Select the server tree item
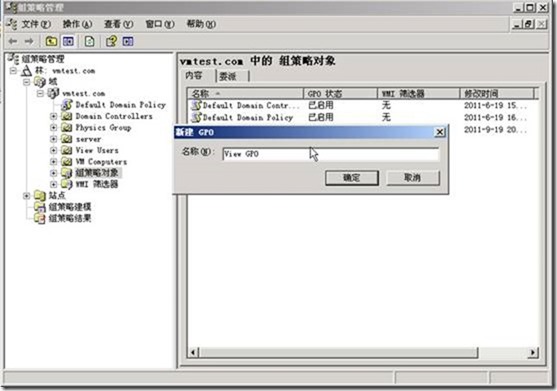This screenshot has width=557, height=391. (88, 139)
